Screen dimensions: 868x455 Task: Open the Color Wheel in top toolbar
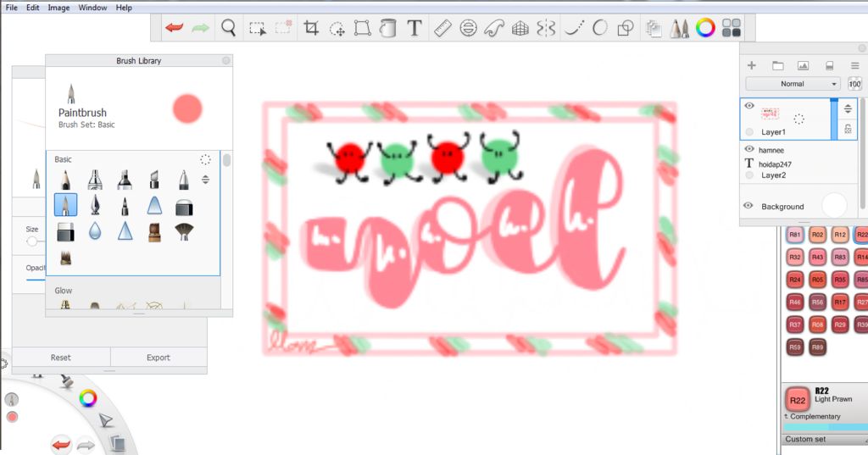tap(705, 28)
